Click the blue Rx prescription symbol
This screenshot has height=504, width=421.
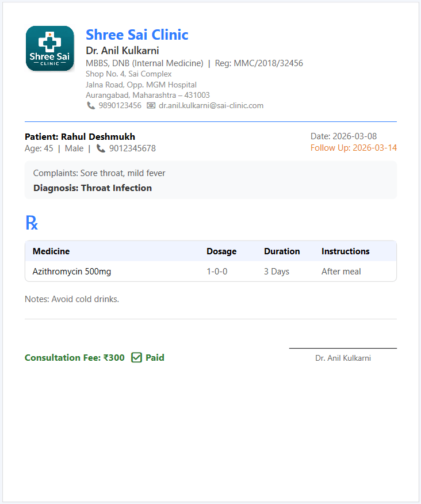32,223
